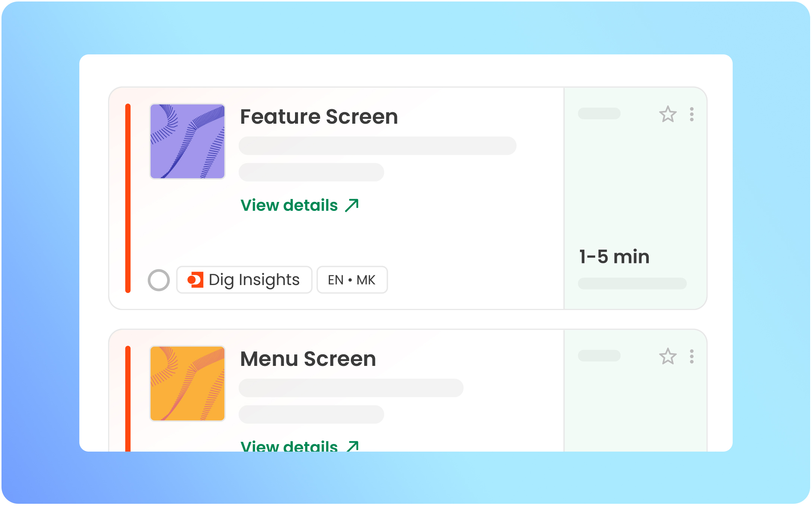Click the 1-5 min duration label
This screenshot has width=812, height=506.
tap(614, 257)
